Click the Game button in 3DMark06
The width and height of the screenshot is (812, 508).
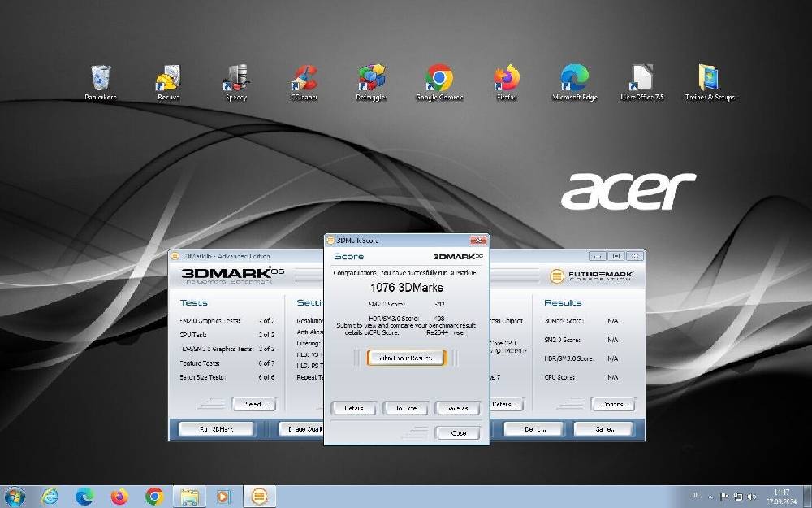[x=603, y=429]
